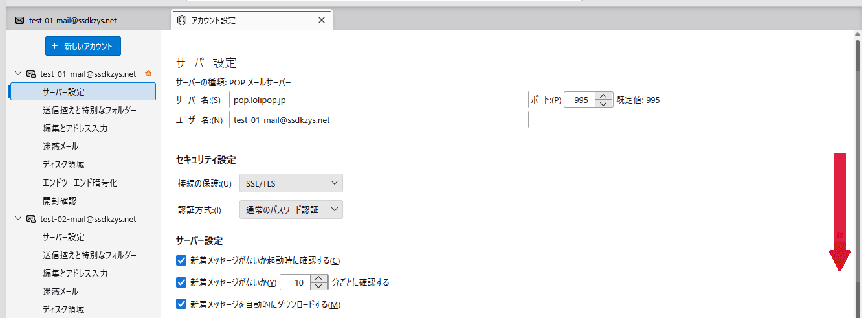Close the アカウント設定 tab
This screenshot has width=868, height=318.
click(322, 20)
